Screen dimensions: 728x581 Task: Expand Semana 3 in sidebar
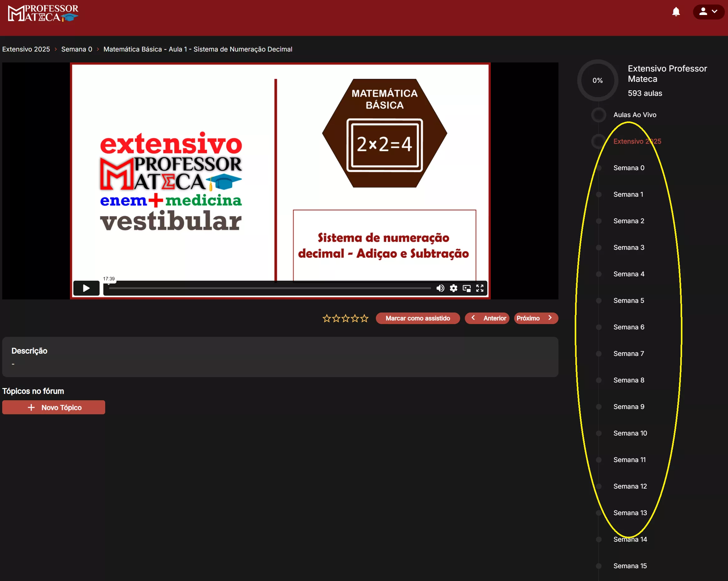click(x=628, y=248)
